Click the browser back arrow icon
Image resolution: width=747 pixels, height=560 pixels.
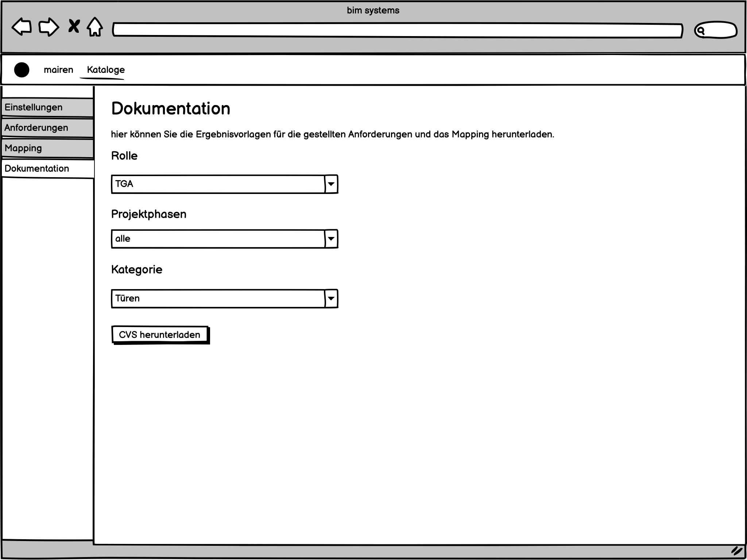[x=22, y=27]
